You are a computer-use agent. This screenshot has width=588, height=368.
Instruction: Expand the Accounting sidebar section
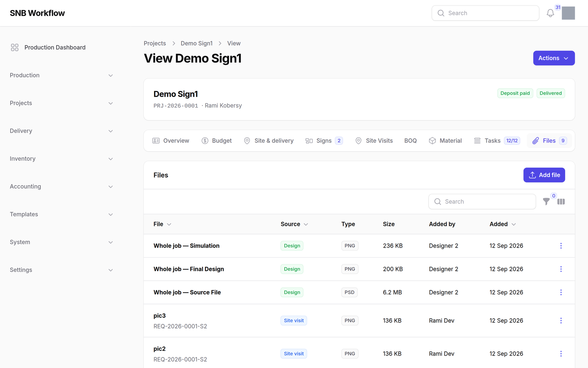point(61,187)
